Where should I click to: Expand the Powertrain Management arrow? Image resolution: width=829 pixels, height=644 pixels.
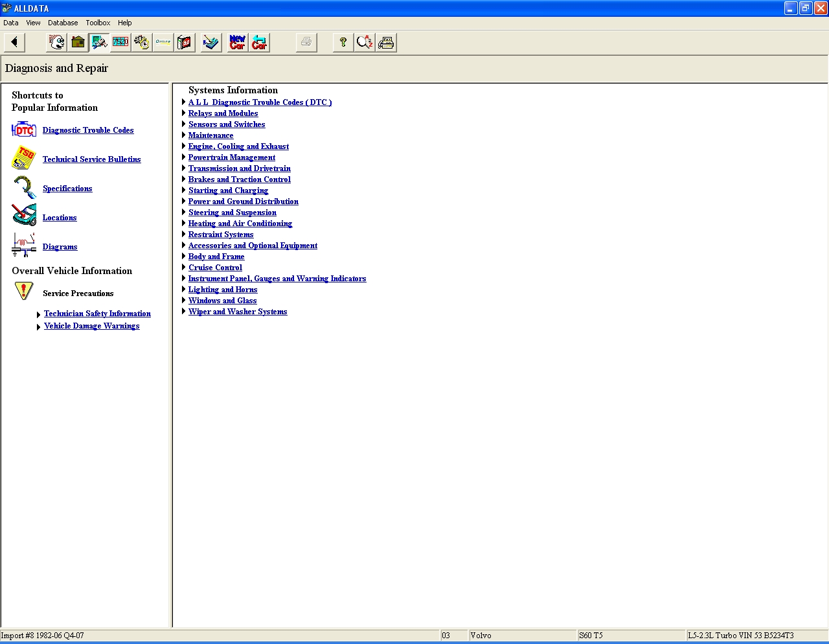tap(184, 157)
